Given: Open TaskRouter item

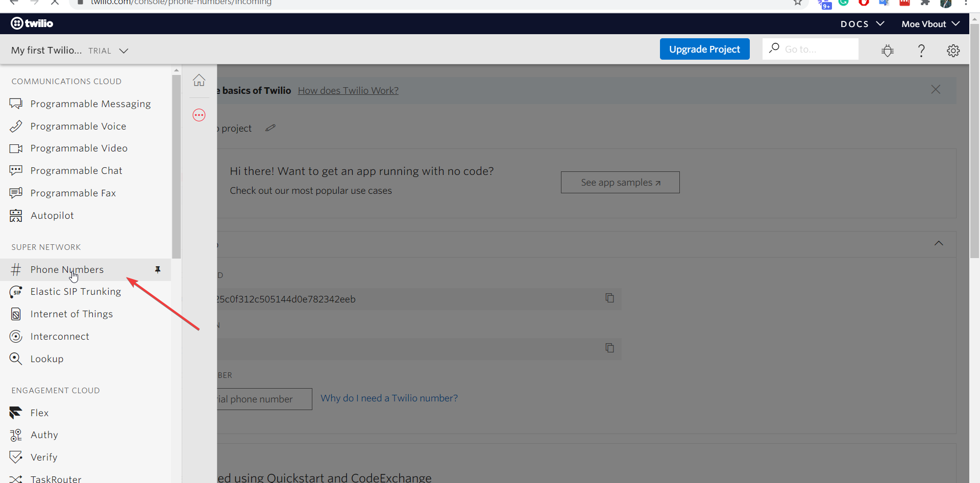Looking at the screenshot, I should [x=56, y=479].
